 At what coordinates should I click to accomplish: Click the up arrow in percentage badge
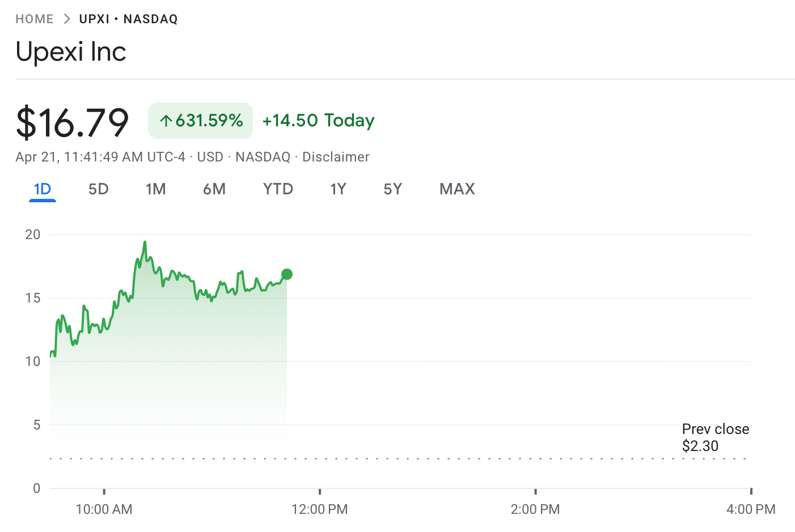166,121
